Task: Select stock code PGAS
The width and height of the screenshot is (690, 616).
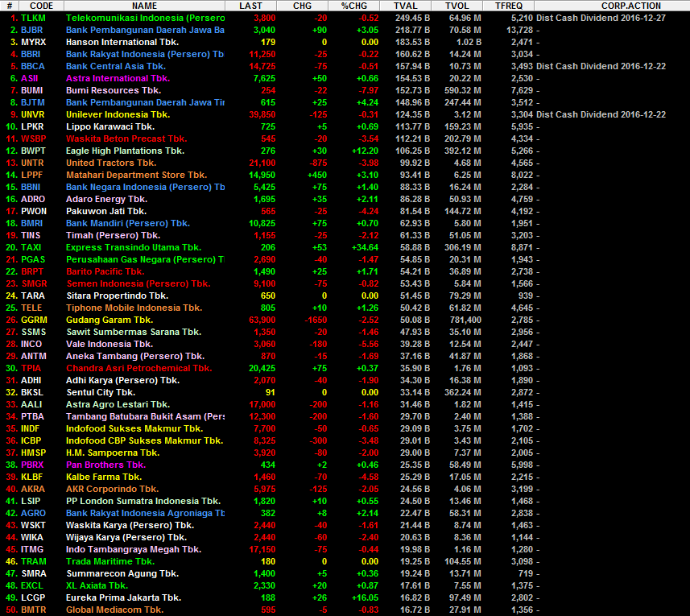Action: click(x=34, y=259)
